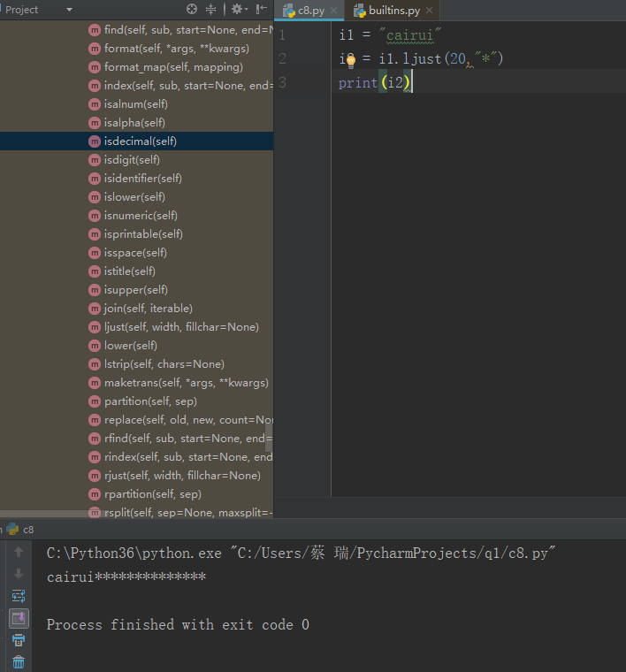Close the builtins.py tab
The height and width of the screenshot is (672, 626).
pos(430,11)
